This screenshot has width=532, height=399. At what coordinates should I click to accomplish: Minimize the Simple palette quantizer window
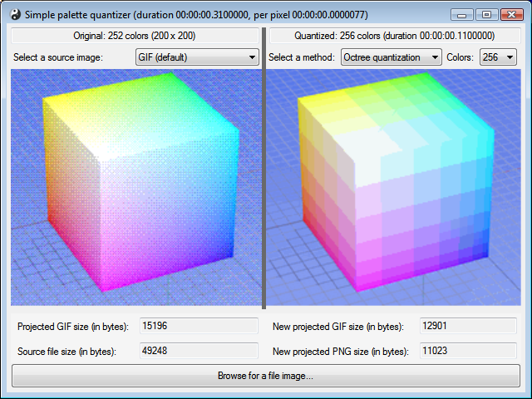coord(462,15)
